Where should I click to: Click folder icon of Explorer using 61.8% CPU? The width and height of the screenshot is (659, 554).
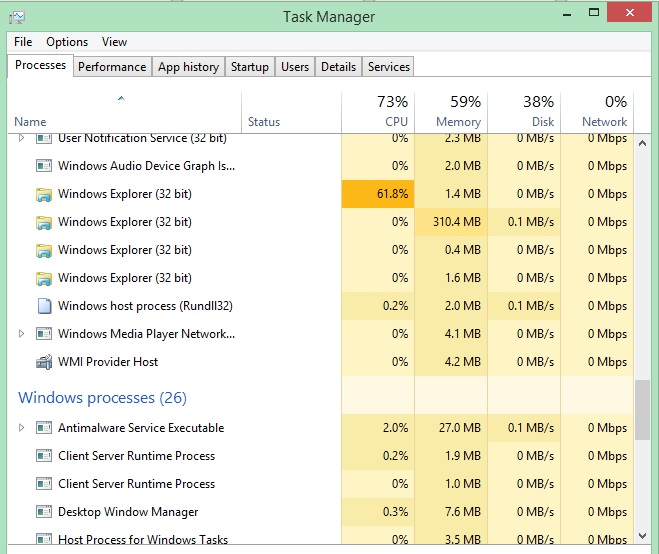44,194
